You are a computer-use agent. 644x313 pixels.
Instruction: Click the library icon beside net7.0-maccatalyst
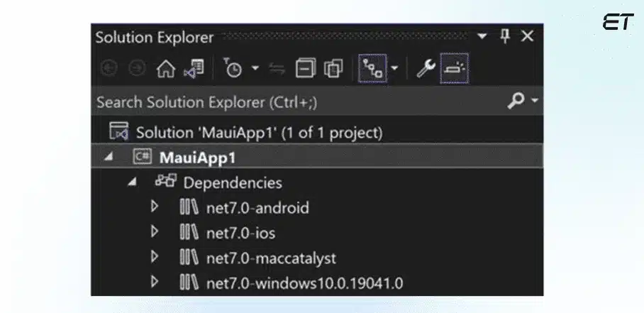tap(189, 258)
